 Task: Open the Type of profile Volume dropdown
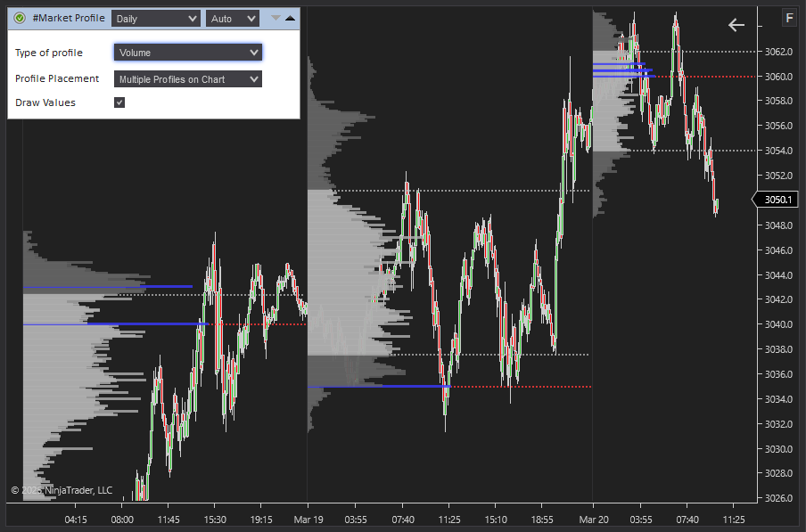point(188,53)
